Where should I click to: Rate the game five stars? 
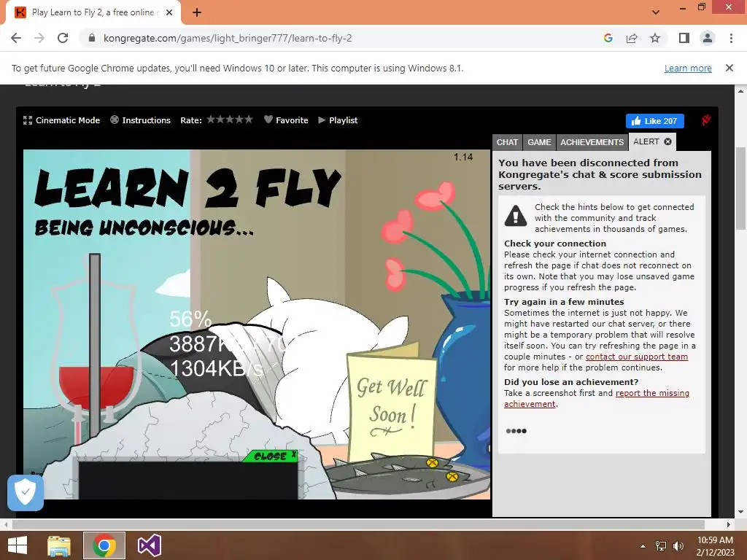pyautogui.click(x=248, y=120)
